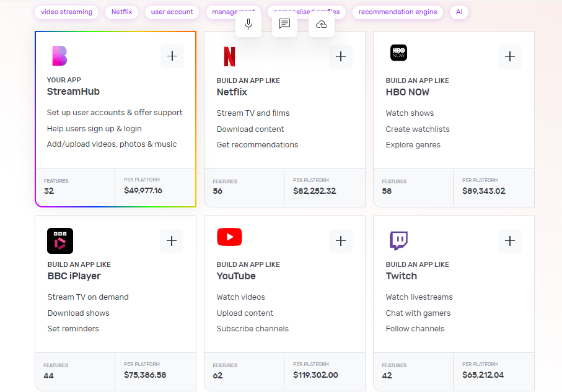The image size is (562, 392).
Task: Add the HBO NOW app via plus button
Action: [x=510, y=56]
